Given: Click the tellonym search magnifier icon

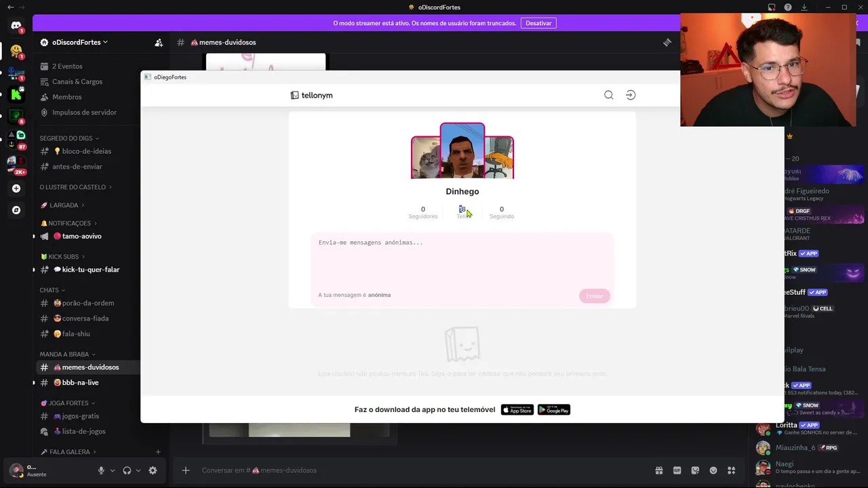Looking at the screenshot, I should click(x=609, y=95).
